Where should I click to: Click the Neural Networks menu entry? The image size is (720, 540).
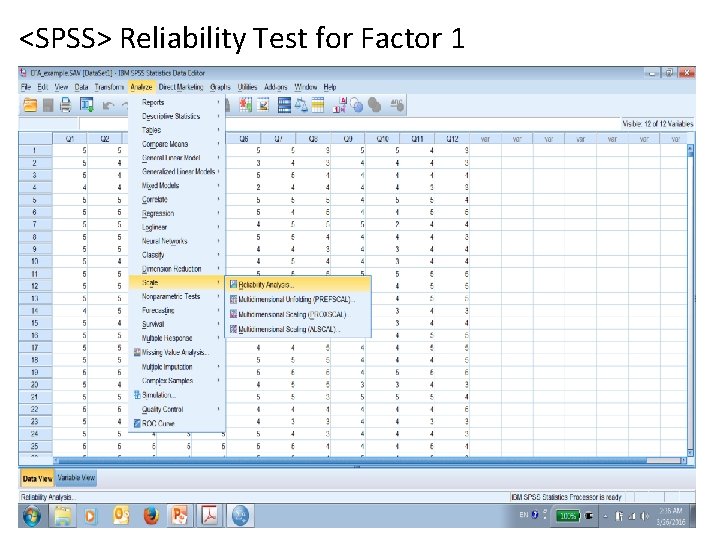(x=177, y=241)
